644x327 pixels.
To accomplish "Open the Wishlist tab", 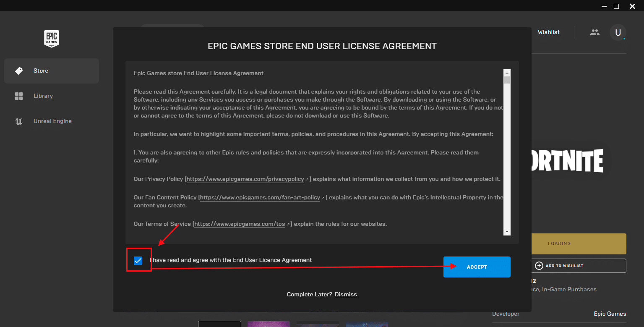I will click(x=549, y=32).
